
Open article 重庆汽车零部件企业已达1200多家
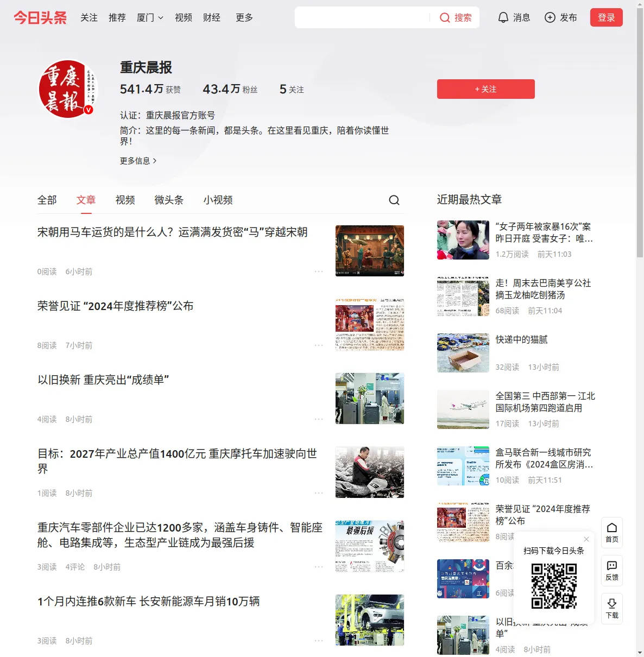[180, 535]
